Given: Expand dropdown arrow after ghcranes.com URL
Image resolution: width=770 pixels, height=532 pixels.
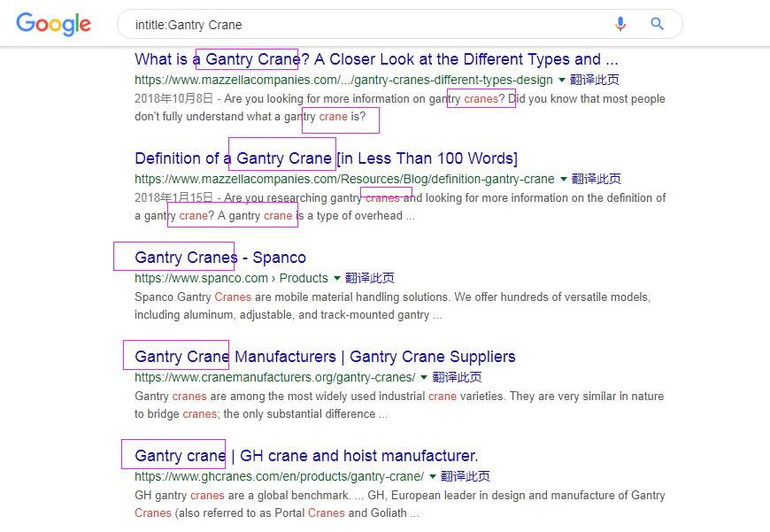Looking at the screenshot, I should pos(433,476).
